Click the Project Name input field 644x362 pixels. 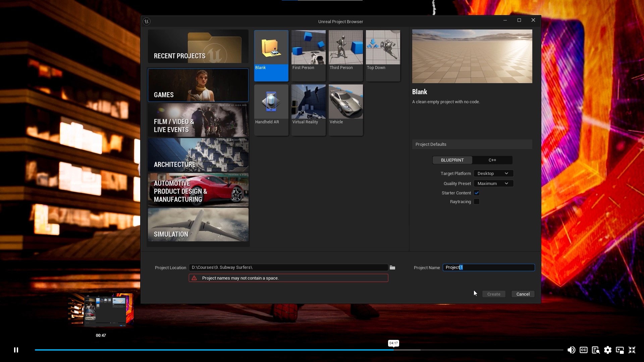489,267
